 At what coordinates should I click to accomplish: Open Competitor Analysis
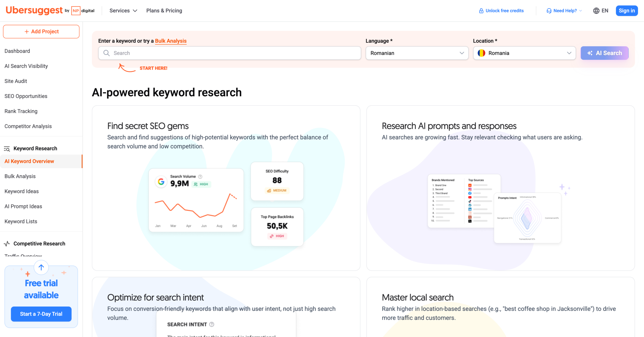[x=28, y=126]
